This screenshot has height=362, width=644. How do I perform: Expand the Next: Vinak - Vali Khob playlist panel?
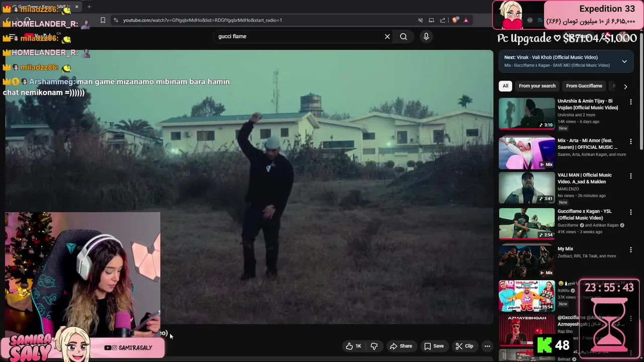(x=624, y=61)
